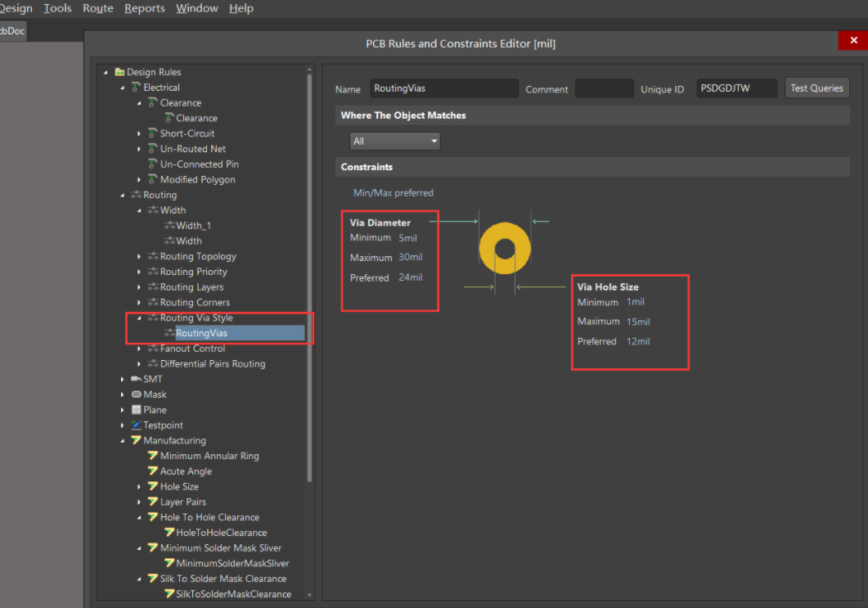This screenshot has width=868, height=608.
Task: Click the Plane category icon
Action: [x=136, y=410]
